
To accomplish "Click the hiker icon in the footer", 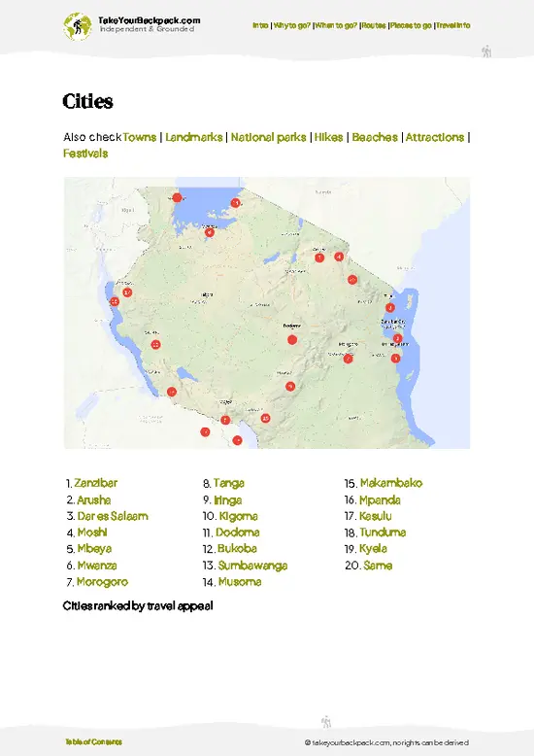I will pyautogui.click(x=326, y=722).
